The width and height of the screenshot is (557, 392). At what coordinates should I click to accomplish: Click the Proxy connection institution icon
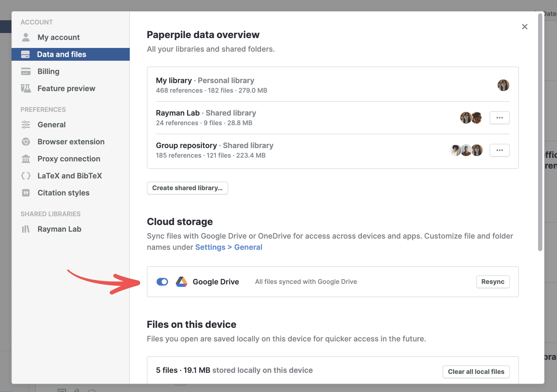pyautogui.click(x=26, y=159)
